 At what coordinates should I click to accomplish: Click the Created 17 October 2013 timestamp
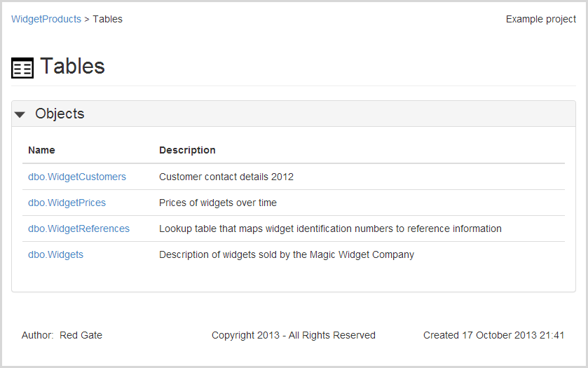(x=493, y=335)
